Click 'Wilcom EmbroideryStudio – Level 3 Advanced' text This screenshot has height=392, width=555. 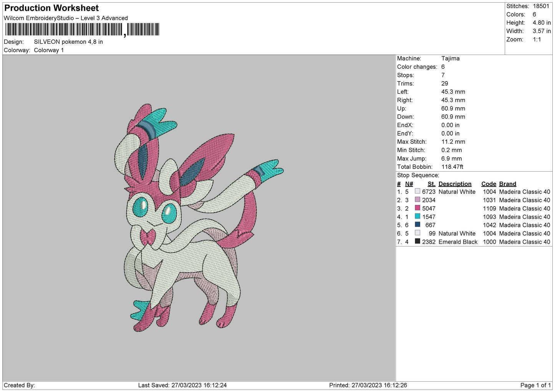tap(66, 18)
